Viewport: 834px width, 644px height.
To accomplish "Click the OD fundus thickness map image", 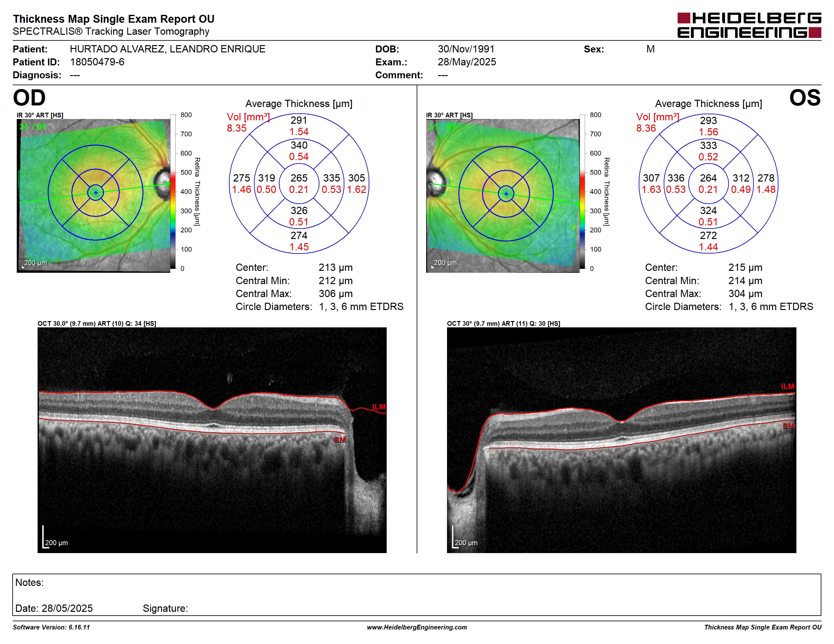I will 94,195.
